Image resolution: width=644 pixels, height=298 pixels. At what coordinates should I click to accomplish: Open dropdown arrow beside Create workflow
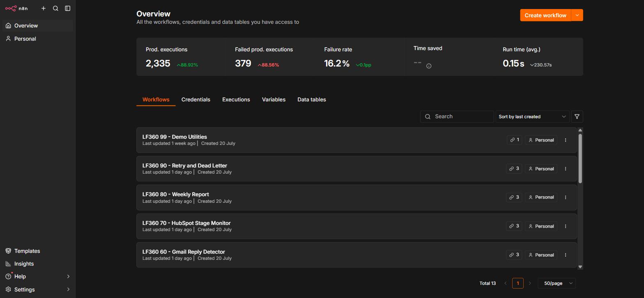click(577, 15)
